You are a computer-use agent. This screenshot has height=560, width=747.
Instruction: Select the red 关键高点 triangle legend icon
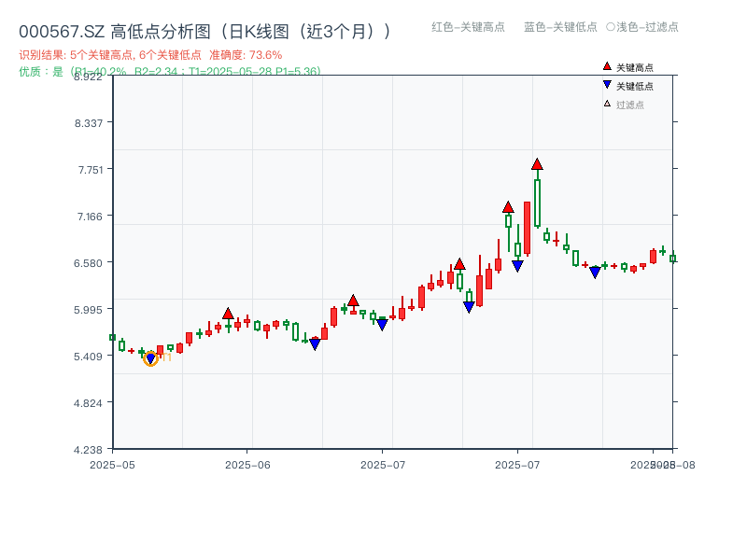607,66
